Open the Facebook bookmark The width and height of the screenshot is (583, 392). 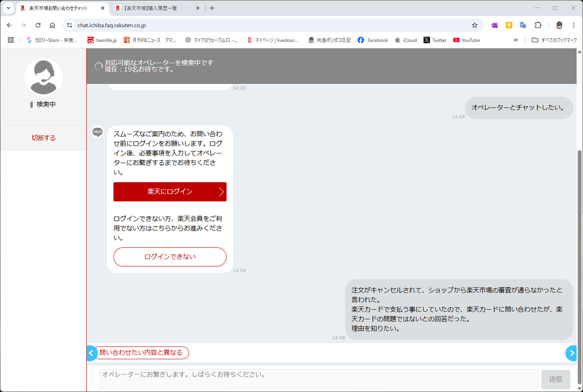click(373, 40)
